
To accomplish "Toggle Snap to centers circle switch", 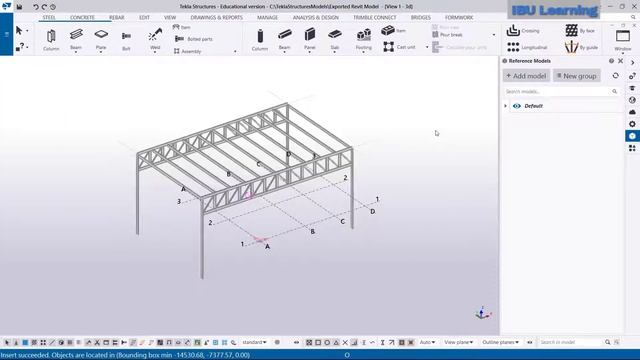I will pos(327,342).
